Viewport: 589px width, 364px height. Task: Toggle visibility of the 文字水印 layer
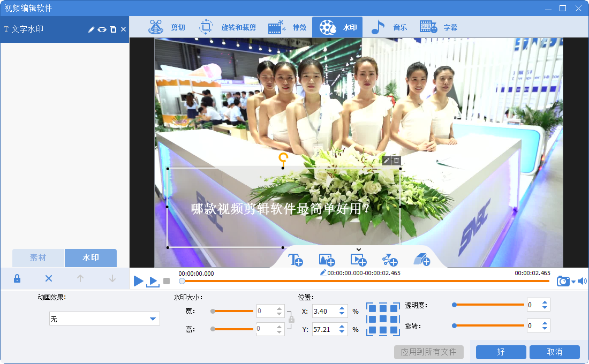(102, 29)
